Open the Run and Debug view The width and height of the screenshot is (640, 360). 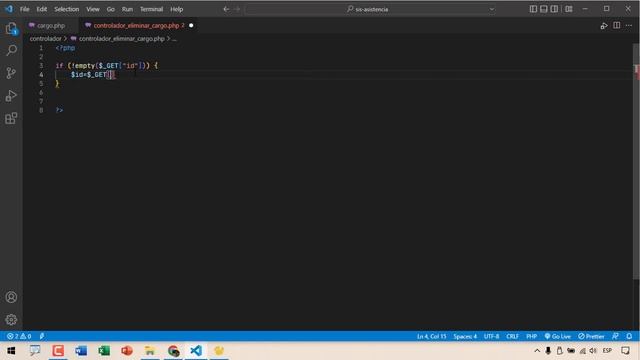click(x=11, y=96)
